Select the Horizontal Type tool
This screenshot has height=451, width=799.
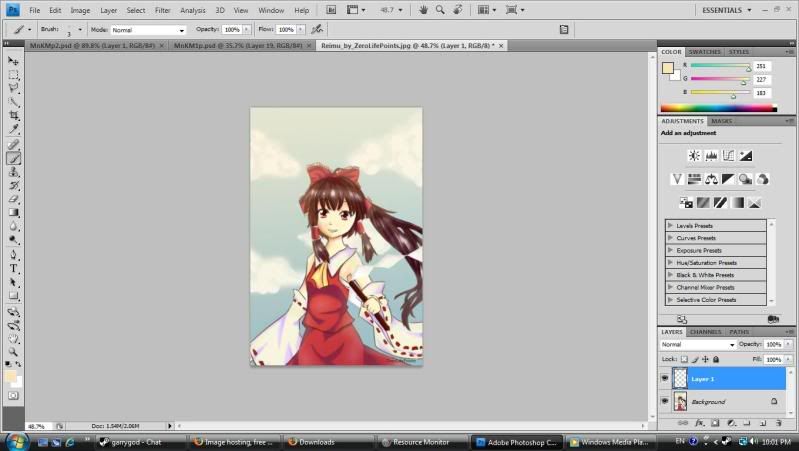[13, 269]
